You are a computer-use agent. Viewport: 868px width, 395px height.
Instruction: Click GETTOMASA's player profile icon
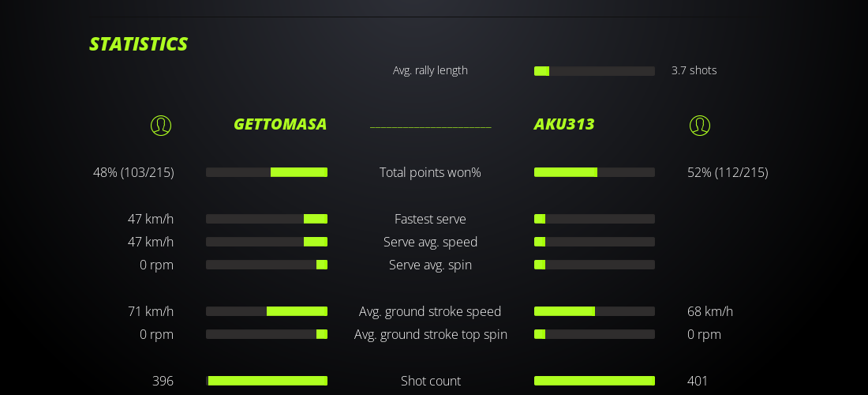pyautogui.click(x=161, y=125)
